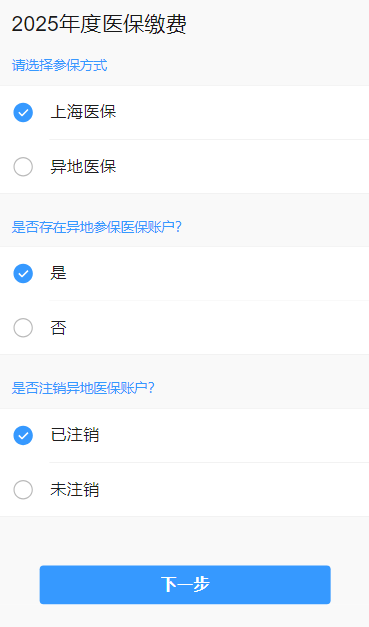
Task: Choose the unselected radio circle for 否
Action: point(23,327)
